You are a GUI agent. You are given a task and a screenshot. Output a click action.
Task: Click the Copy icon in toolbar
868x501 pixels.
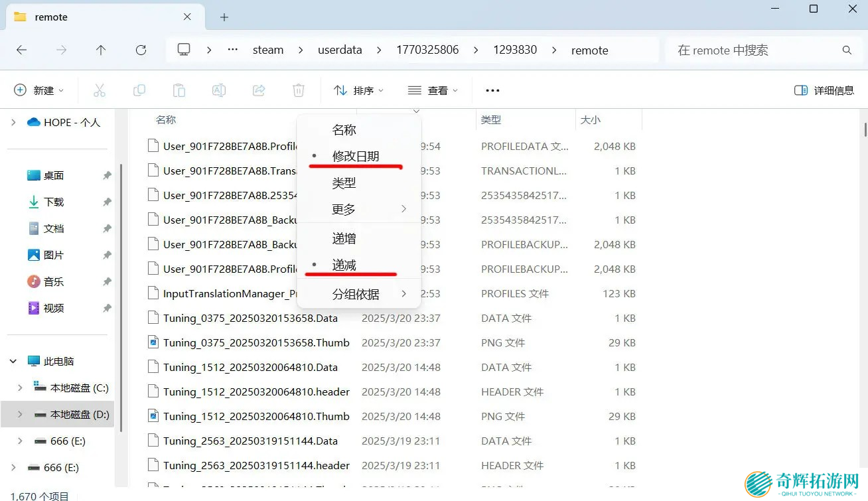pyautogui.click(x=139, y=90)
